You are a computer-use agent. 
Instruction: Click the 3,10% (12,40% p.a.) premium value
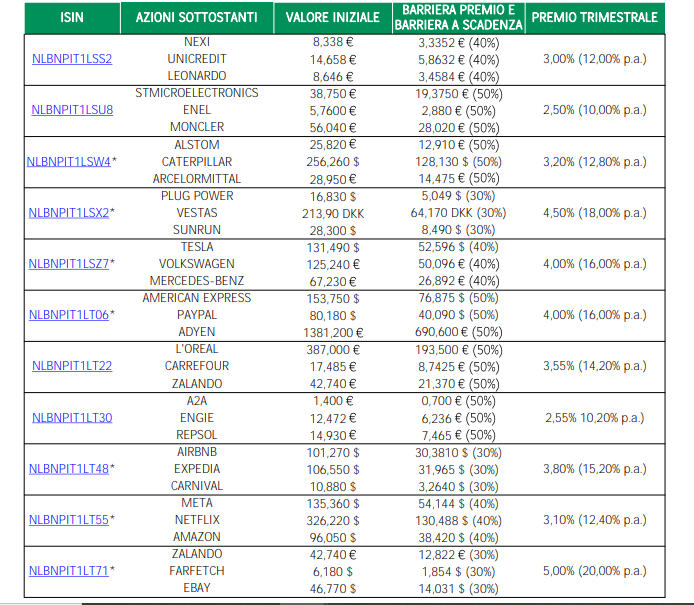click(595, 520)
